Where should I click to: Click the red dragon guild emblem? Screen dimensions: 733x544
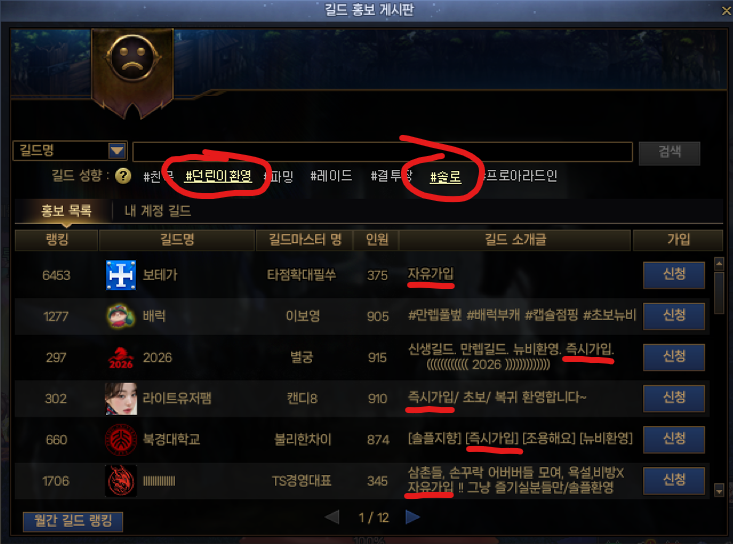[121, 480]
